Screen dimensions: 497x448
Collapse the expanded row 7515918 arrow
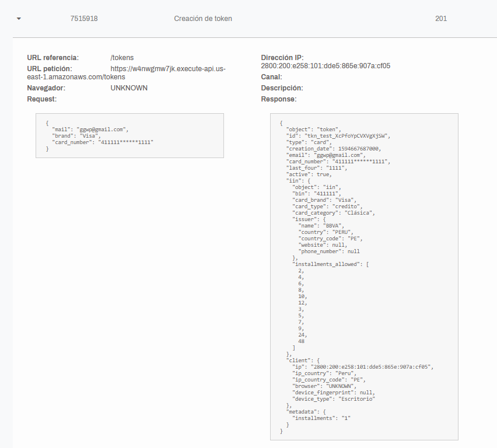click(x=19, y=19)
